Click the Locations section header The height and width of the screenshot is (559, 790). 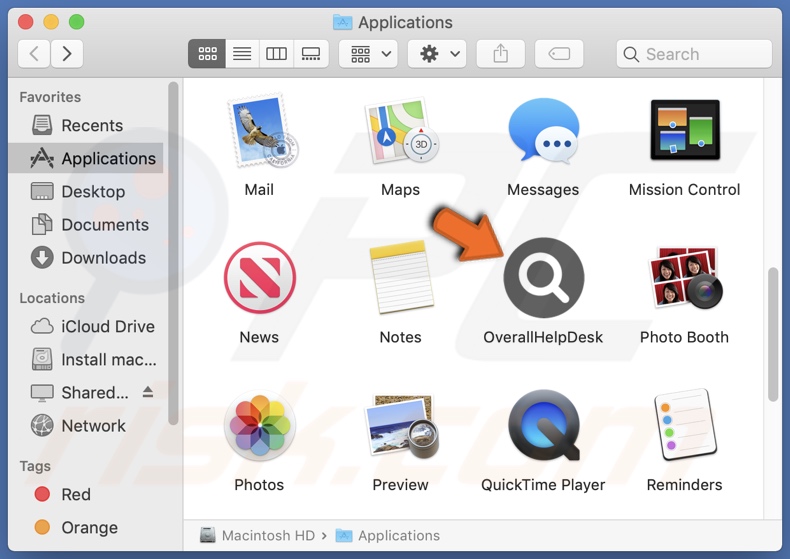[52, 298]
